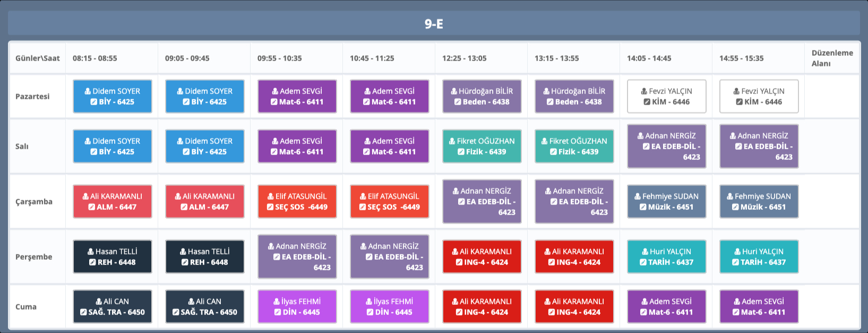Image resolution: width=868 pixels, height=333 pixels.
Task: Click teacher icon beside Fikret OĞUZHAN at 12:25
Action: tap(452, 141)
